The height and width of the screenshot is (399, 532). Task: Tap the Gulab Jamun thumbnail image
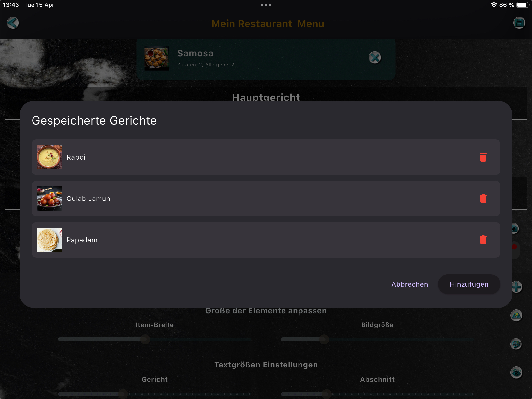point(49,199)
